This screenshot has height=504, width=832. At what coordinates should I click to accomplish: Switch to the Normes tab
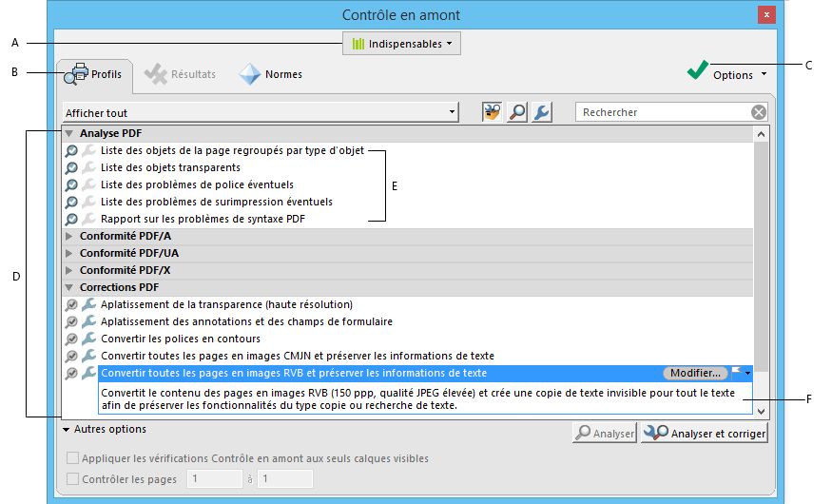pos(271,74)
